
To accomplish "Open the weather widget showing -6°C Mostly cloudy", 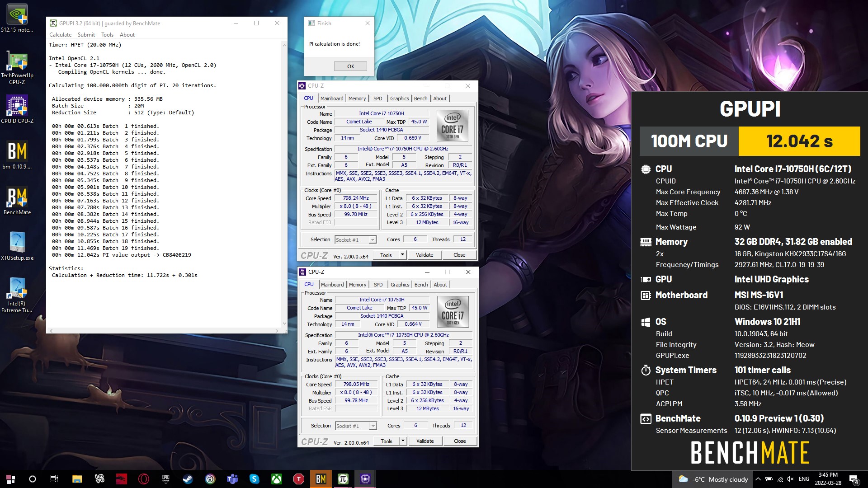I will 713,479.
